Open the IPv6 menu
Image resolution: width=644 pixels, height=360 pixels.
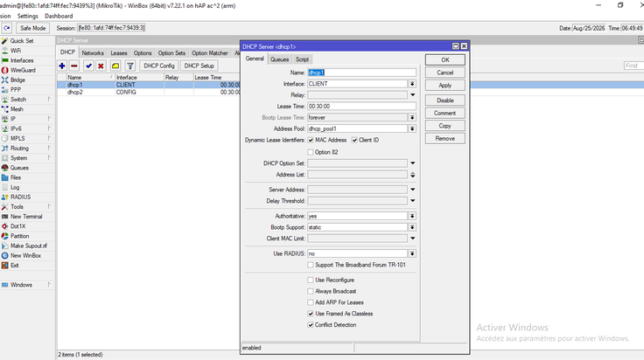(16, 128)
